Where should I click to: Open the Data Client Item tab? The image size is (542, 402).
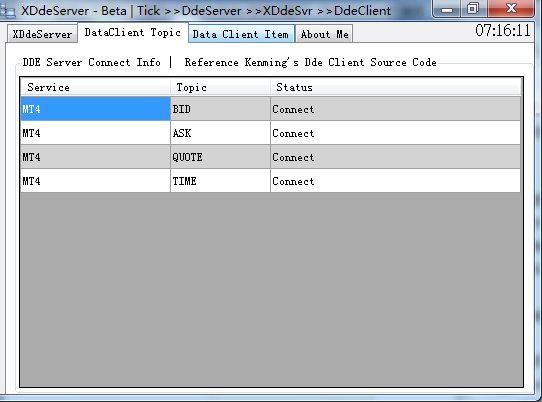pos(241,34)
